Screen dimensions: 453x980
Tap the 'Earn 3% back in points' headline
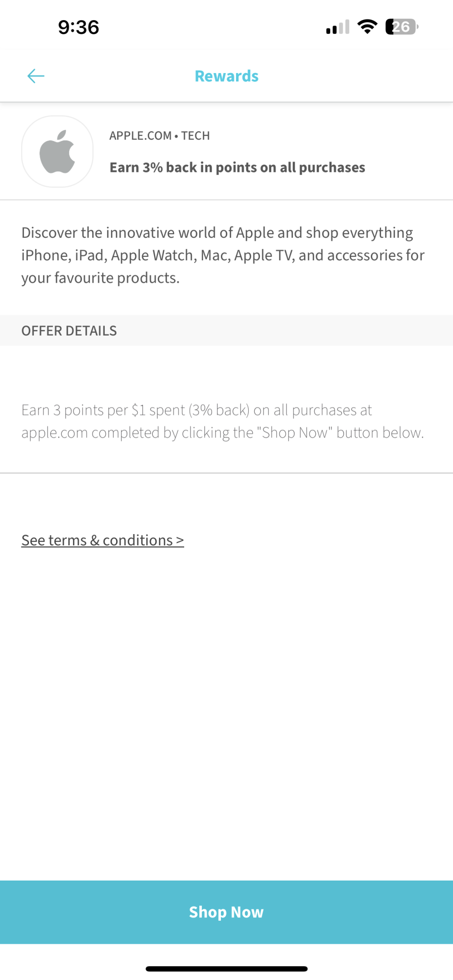(x=237, y=168)
